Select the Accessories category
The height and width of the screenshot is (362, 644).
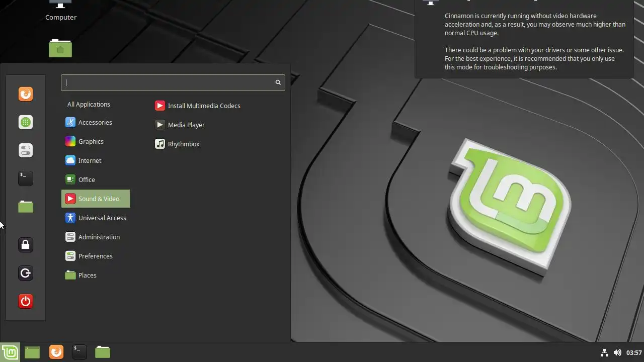coord(96,122)
